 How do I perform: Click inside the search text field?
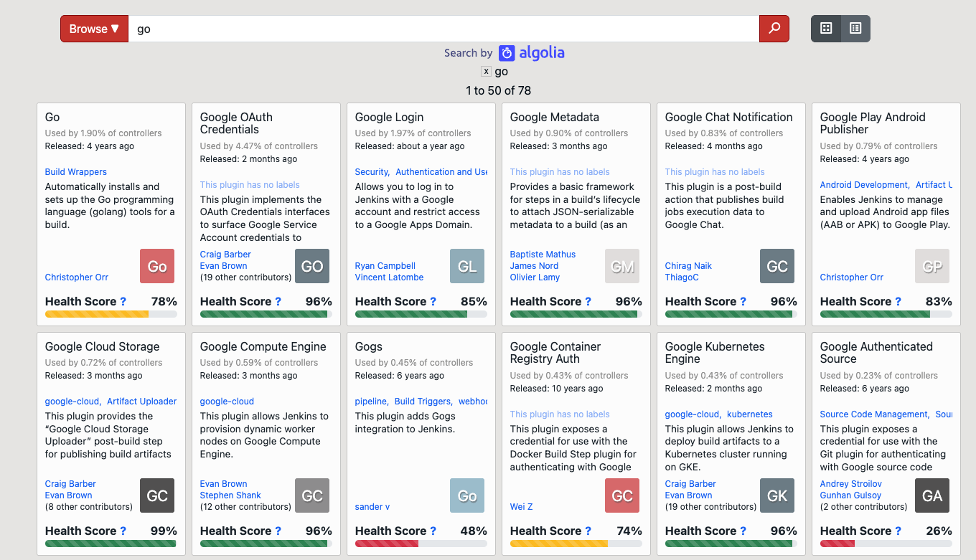point(431,29)
